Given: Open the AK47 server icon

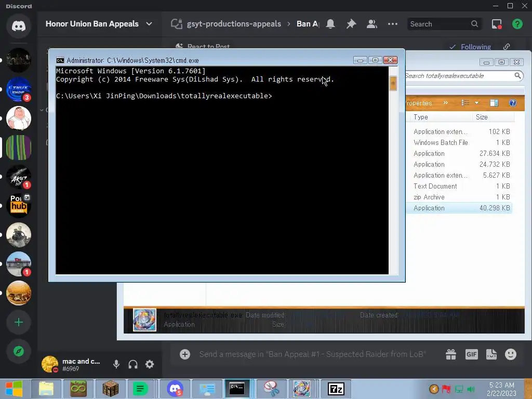Looking at the screenshot, I should point(19,177).
